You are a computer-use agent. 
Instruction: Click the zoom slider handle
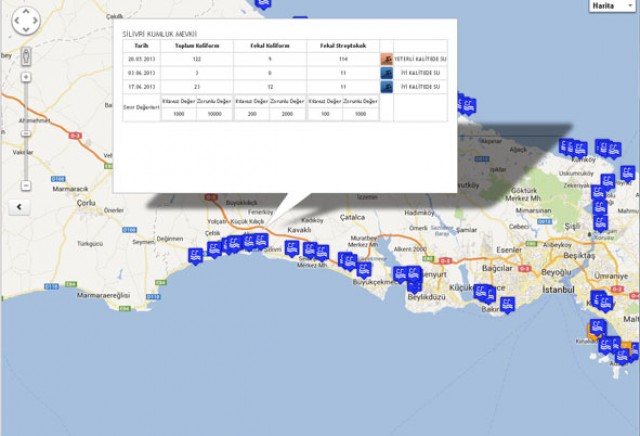(x=26, y=133)
